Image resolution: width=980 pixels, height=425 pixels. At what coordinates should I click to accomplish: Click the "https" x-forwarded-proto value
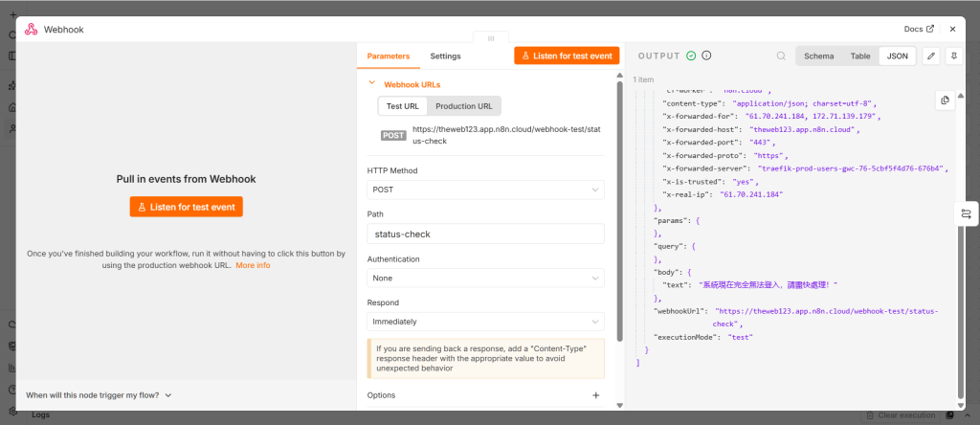pyautogui.click(x=770, y=156)
